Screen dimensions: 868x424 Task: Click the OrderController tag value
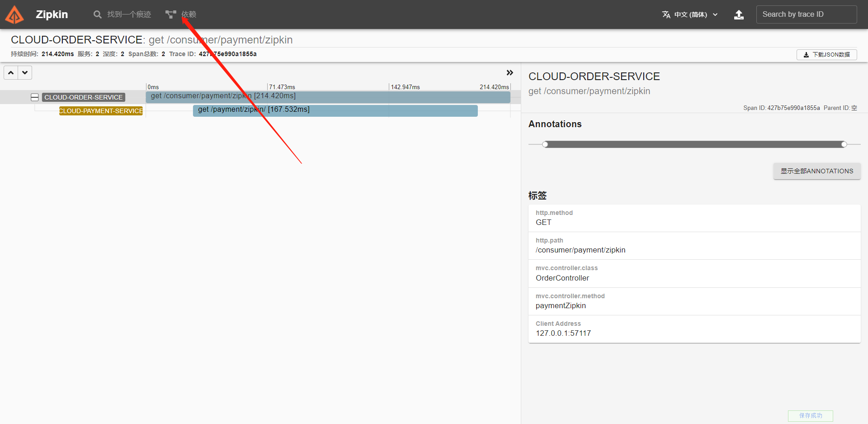pos(562,278)
